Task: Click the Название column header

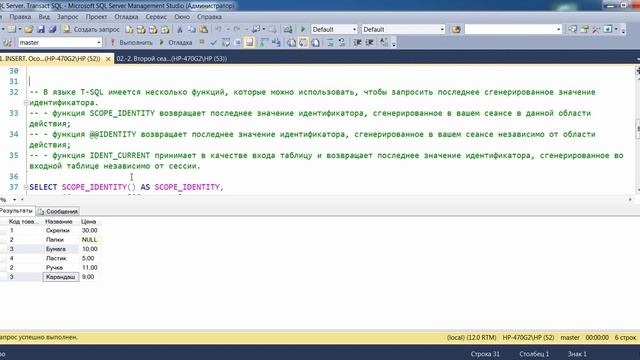Action: tap(59, 221)
